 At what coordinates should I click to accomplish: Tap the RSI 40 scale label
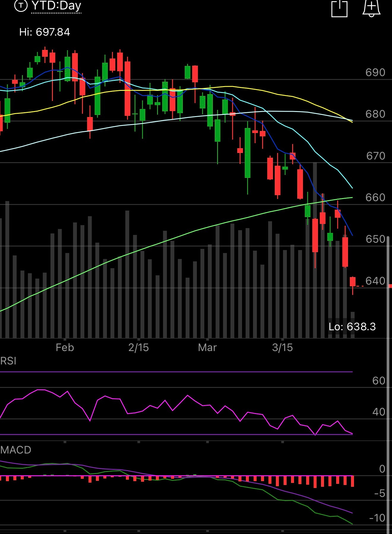point(379,412)
